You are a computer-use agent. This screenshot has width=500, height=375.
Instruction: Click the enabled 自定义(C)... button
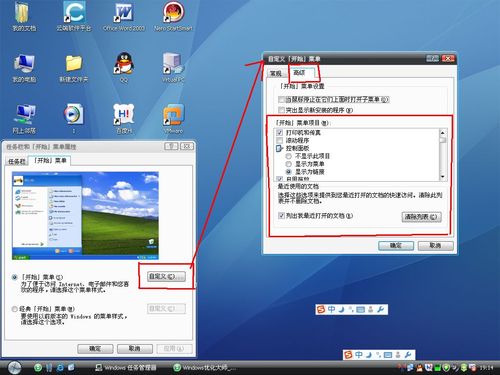click(166, 276)
